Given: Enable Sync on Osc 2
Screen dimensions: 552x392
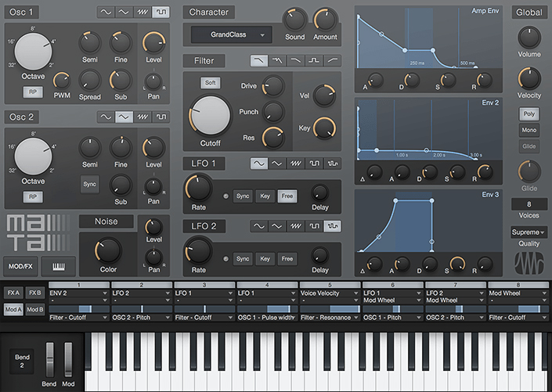Looking at the screenshot, I should pos(90,184).
